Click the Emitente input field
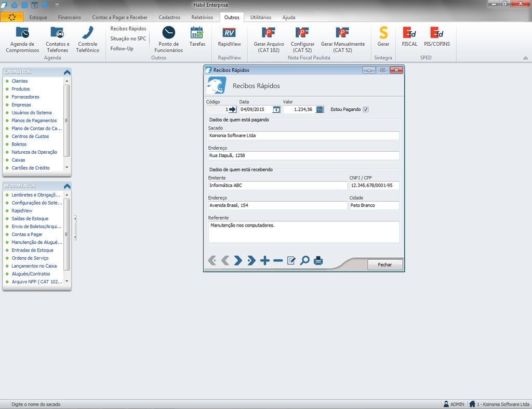Viewport: 532px width, 409px height. (277, 186)
